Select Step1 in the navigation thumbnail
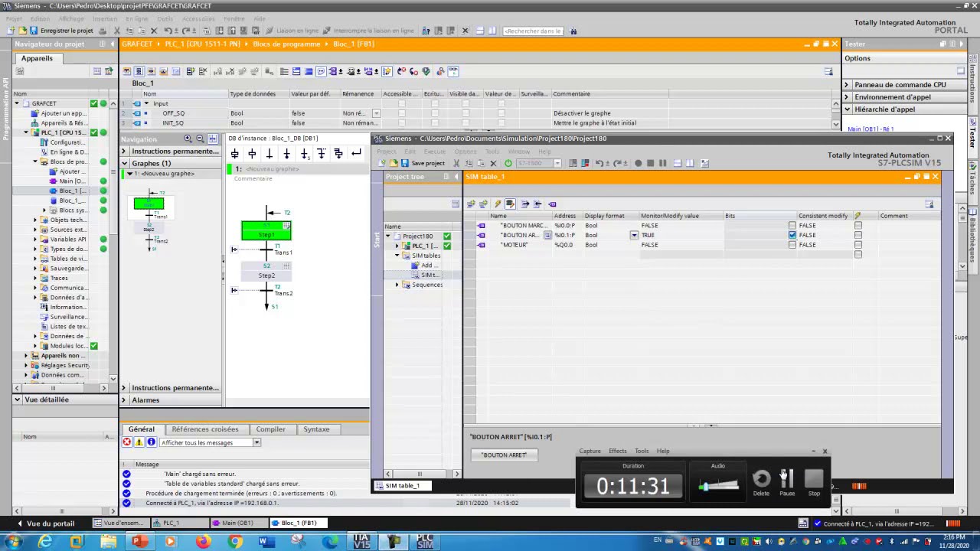The height and width of the screenshot is (551, 980). pyautogui.click(x=149, y=204)
